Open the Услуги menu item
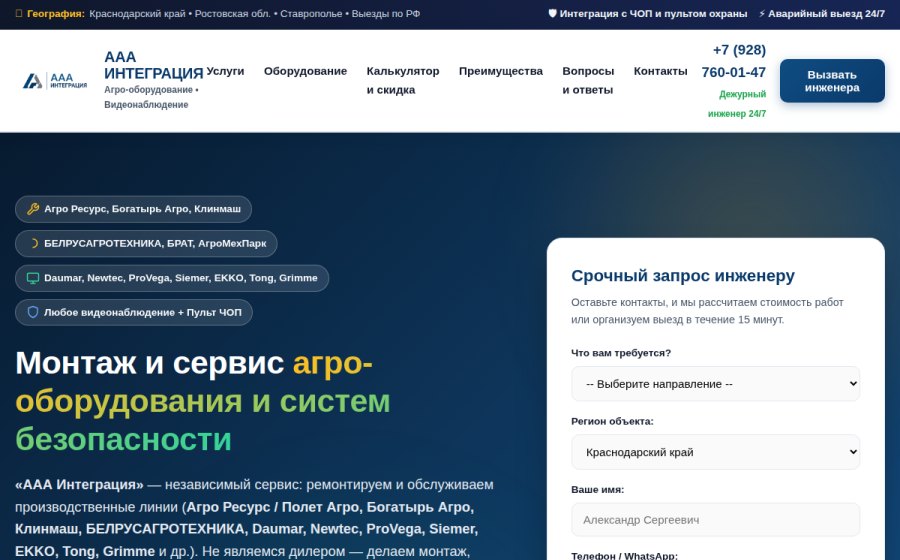This screenshot has height=560, width=900. point(225,71)
